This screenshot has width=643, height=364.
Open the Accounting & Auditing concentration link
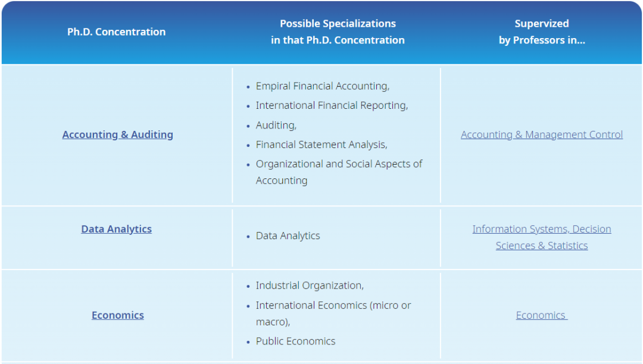(x=117, y=134)
